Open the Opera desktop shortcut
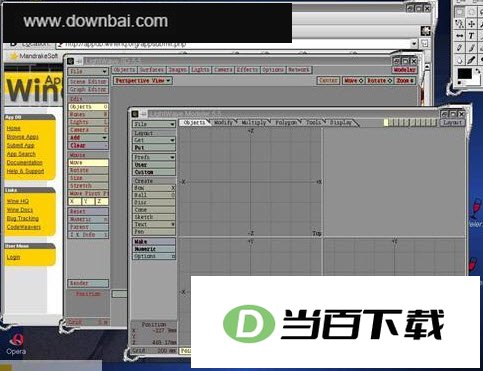 (16, 345)
